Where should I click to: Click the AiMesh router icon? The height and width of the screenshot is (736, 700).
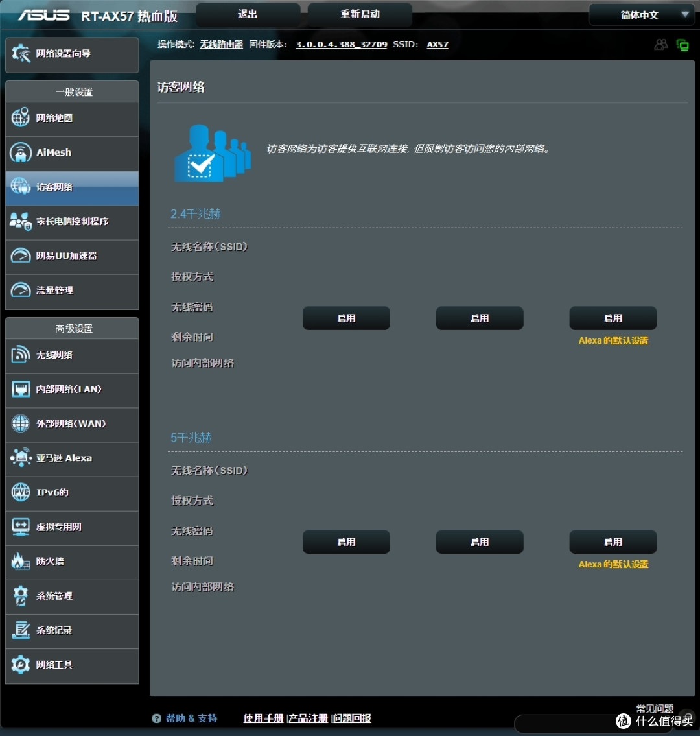[x=21, y=152]
